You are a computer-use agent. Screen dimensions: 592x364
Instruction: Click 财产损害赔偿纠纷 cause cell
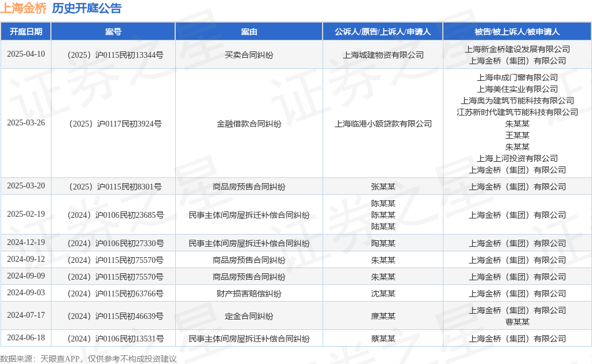pyautogui.click(x=249, y=294)
